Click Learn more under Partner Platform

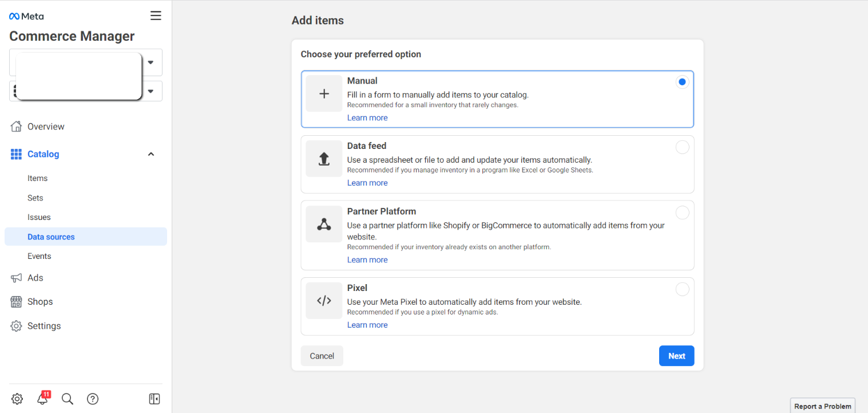367,259
